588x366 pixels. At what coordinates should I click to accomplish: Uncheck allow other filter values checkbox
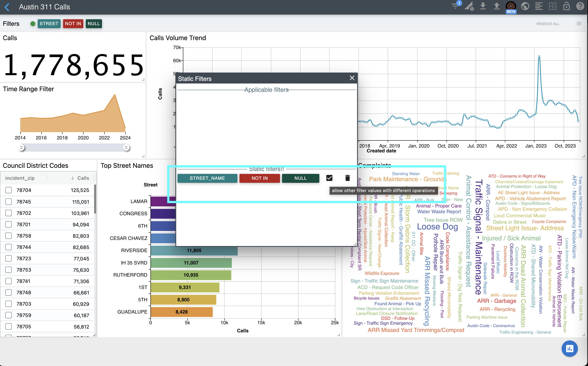329,178
